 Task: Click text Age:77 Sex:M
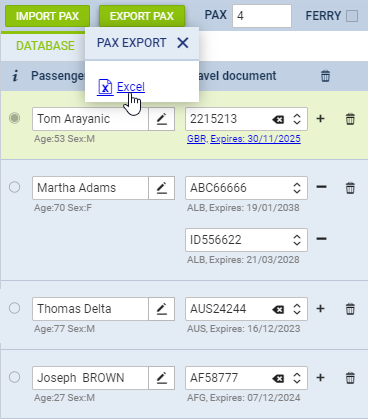pyautogui.click(x=64, y=329)
